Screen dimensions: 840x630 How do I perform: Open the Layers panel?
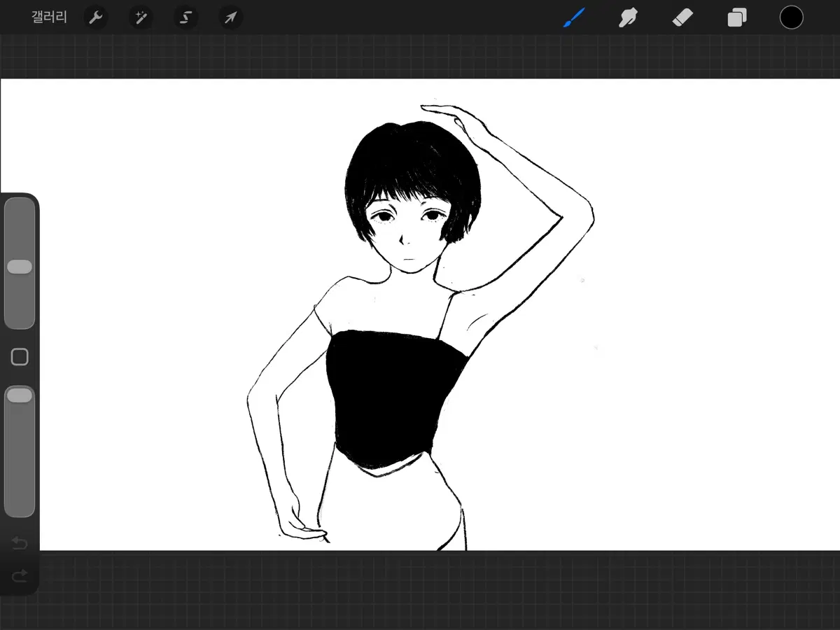pos(737,17)
